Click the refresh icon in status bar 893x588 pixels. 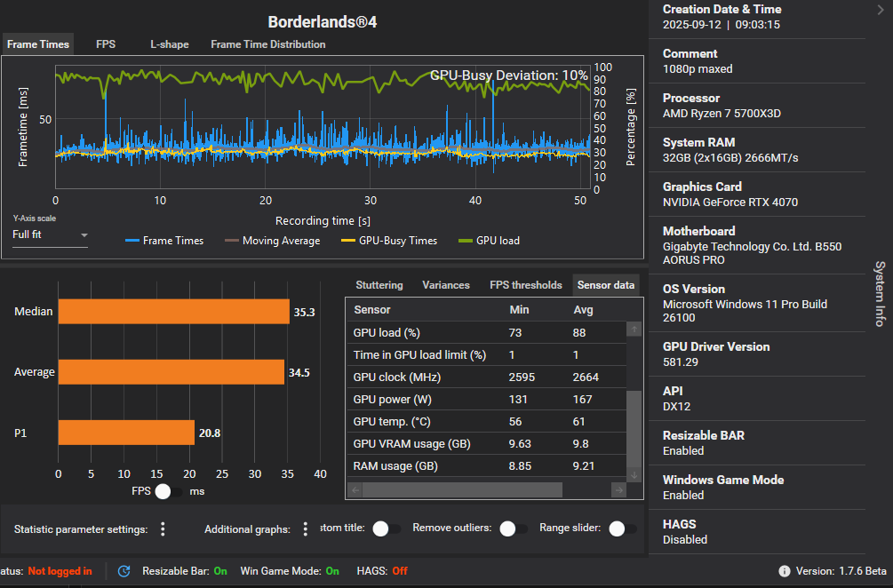coord(124,571)
